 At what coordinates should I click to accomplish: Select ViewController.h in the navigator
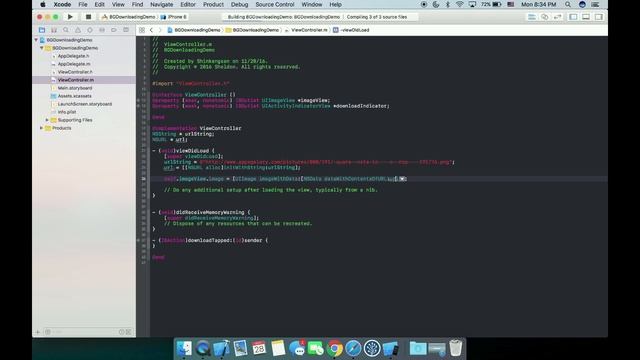(x=74, y=72)
